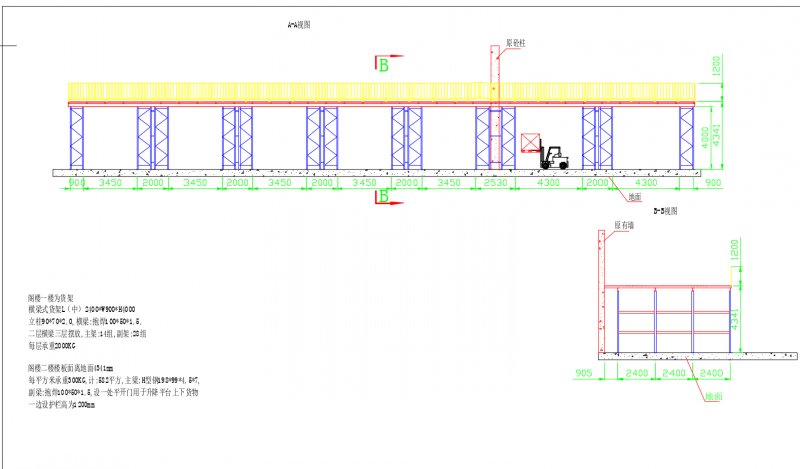
Task: Select the 2530 dimension text
Action: (x=494, y=184)
